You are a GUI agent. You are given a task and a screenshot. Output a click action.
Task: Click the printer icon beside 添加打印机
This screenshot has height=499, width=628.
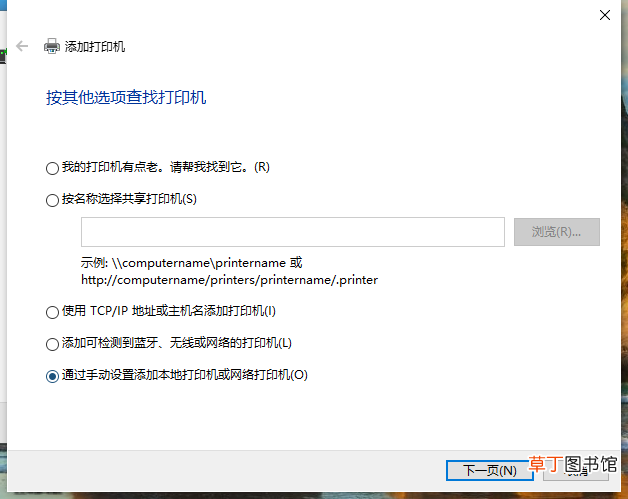pyautogui.click(x=52, y=46)
